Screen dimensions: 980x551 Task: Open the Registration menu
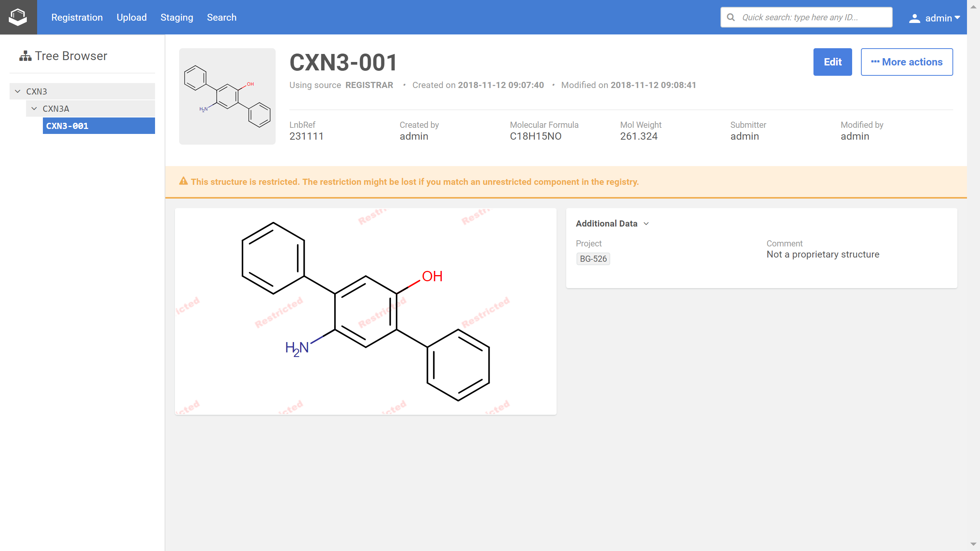coord(77,17)
